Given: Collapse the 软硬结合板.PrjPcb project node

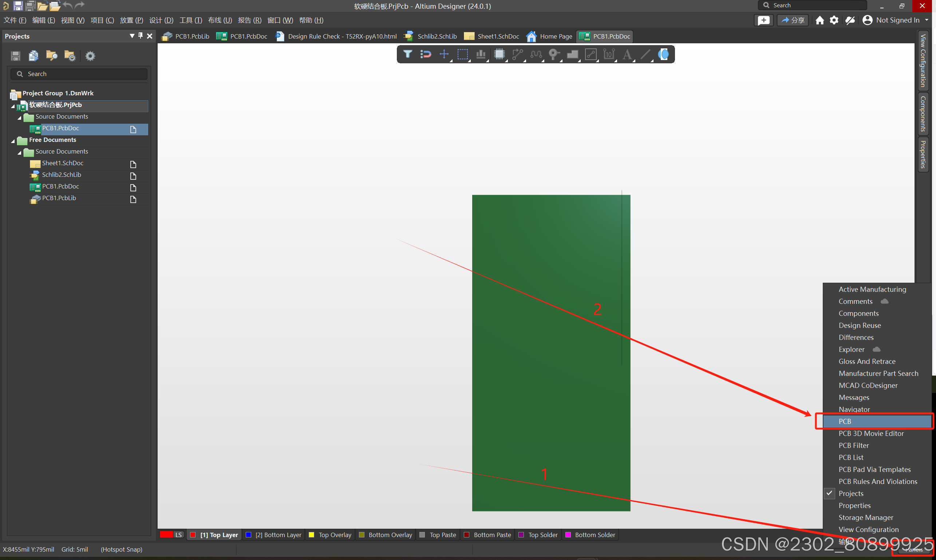Looking at the screenshot, I should pyautogui.click(x=13, y=106).
